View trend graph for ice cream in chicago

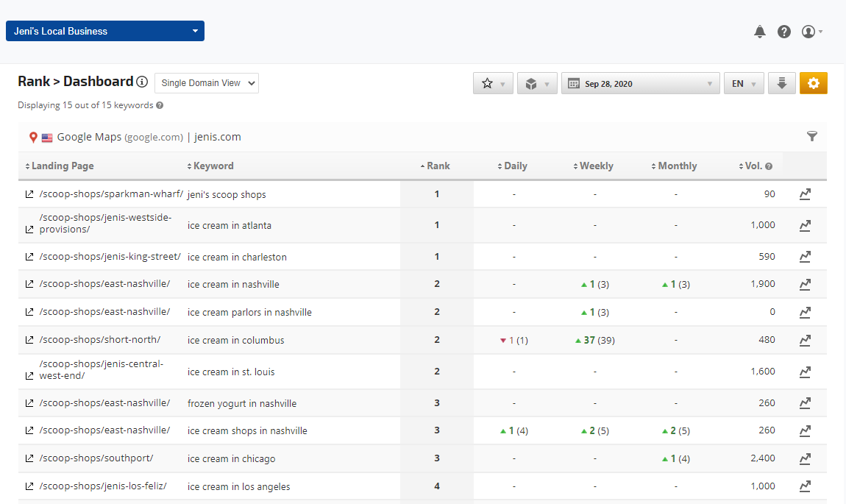(x=805, y=458)
